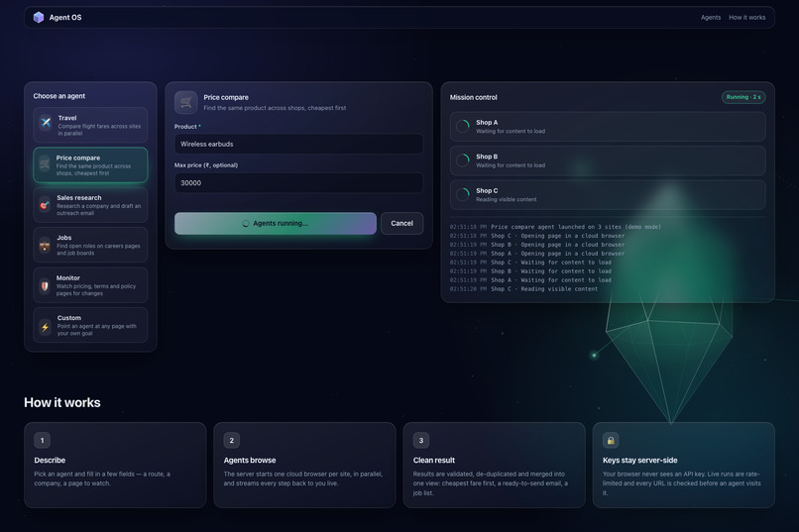Click log line 'Shop C · Reading visible content'
The height and width of the screenshot is (532, 799).
(523, 289)
